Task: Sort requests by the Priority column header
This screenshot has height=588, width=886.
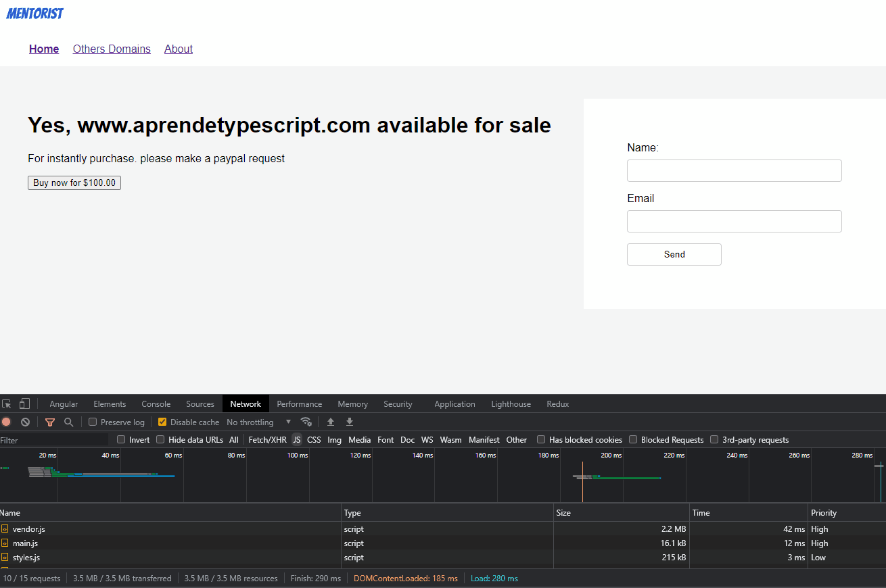Action: click(x=824, y=513)
